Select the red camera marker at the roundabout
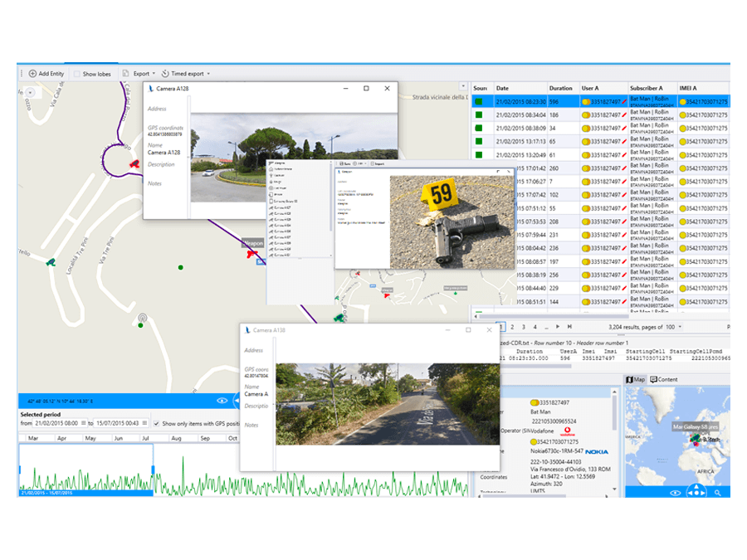Screen dimensions: 747x560 [x=134, y=164]
